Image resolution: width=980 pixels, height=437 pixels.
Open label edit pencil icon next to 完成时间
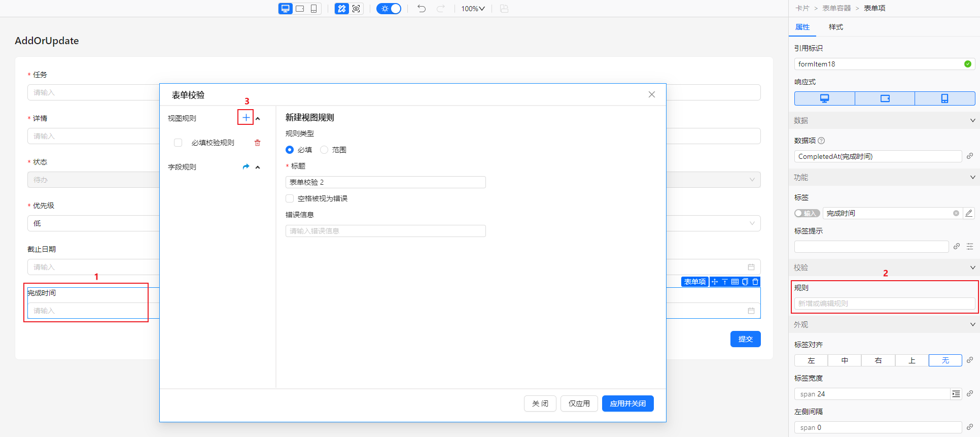coord(969,213)
